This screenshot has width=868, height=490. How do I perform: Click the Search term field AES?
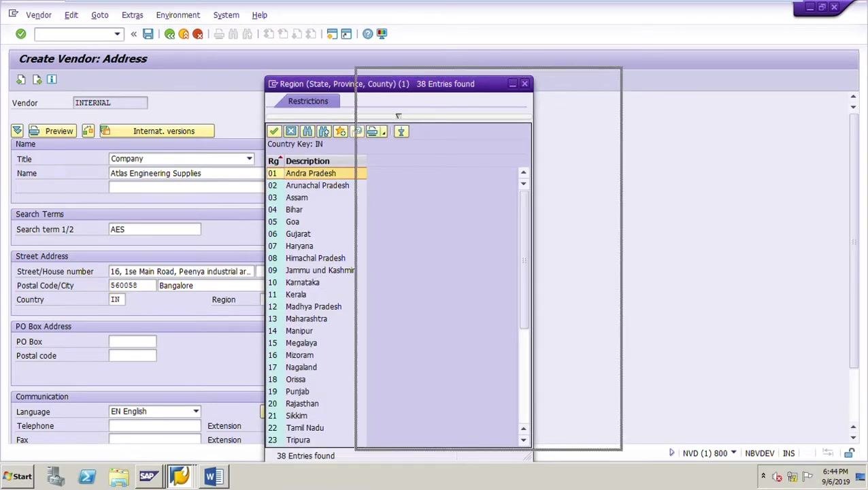(154, 229)
